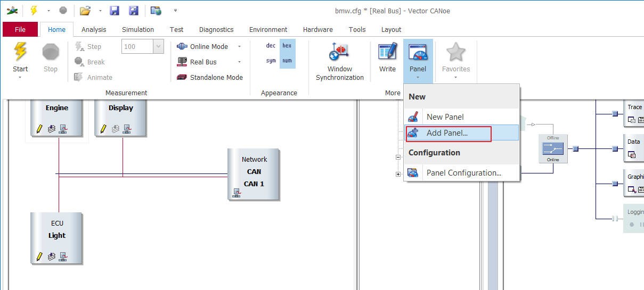Click Engine node database stack icon
The height and width of the screenshot is (290, 644).
[x=52, y=129]
